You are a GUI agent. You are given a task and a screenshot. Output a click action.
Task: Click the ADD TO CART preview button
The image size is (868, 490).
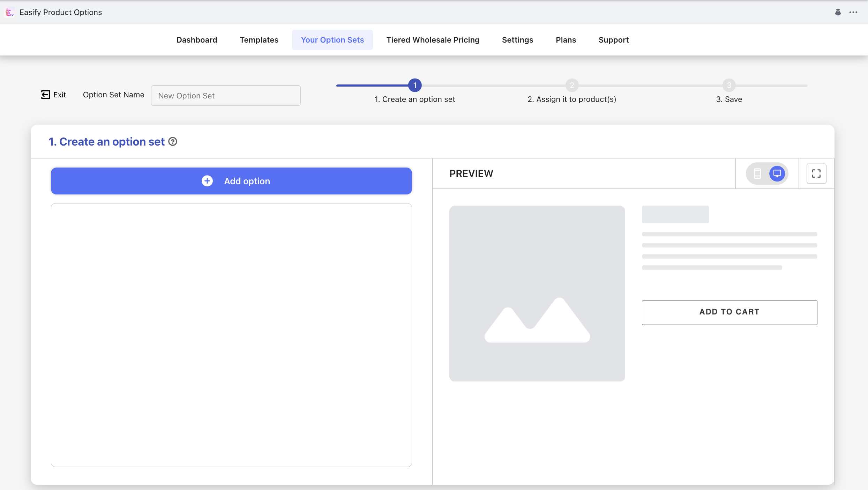click(x=729, y=312)
